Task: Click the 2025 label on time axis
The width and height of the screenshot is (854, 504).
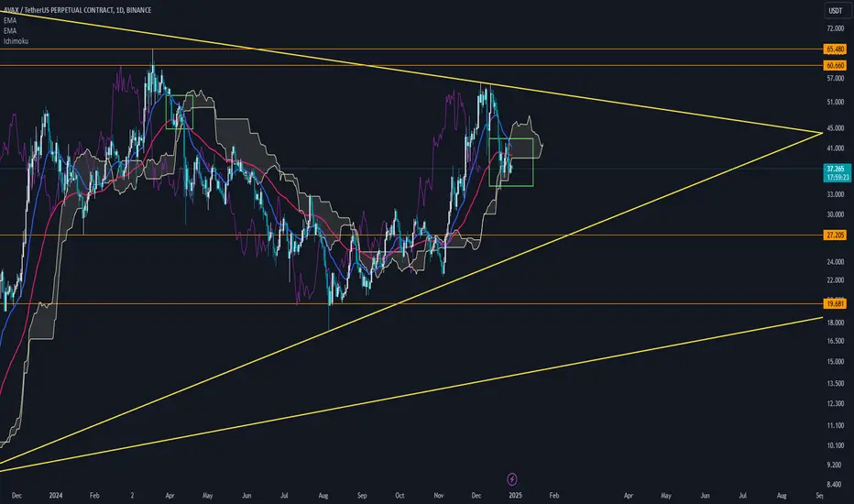Action: pos(515,496)
